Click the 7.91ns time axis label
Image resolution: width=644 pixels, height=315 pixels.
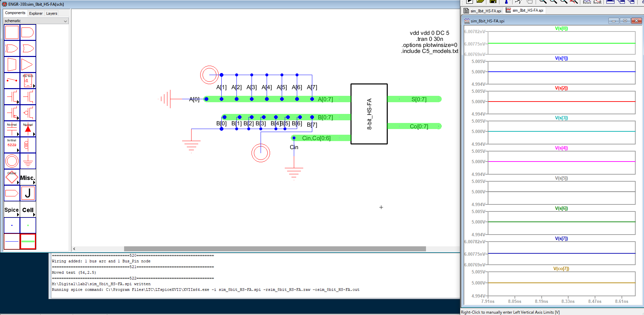[x=488, y=301]
